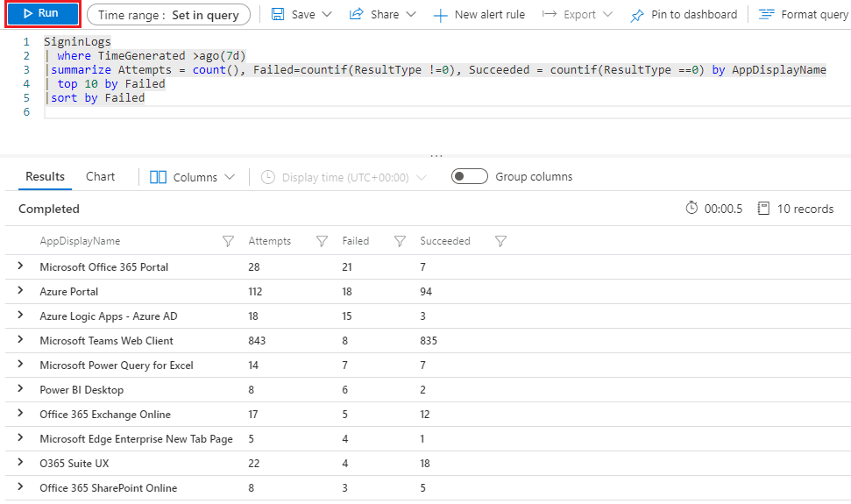Select the Results tab
Image resolution: width=851 pixels, height=504 pixels.
45,176
